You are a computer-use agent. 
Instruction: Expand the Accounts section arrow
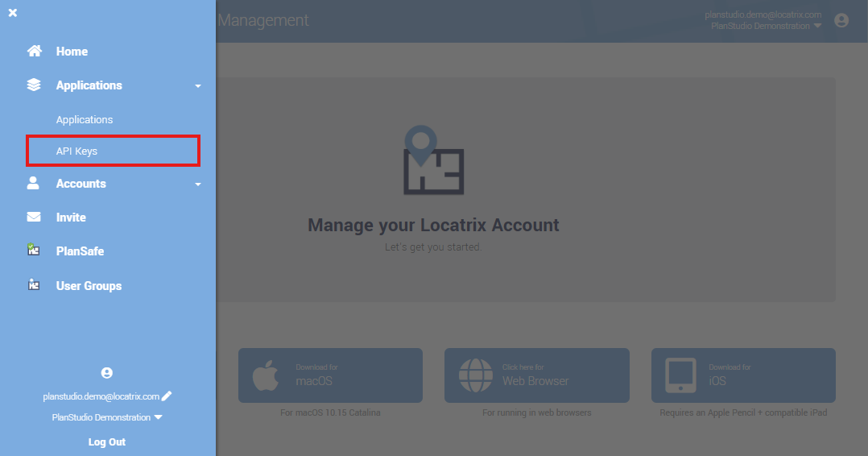197,184
